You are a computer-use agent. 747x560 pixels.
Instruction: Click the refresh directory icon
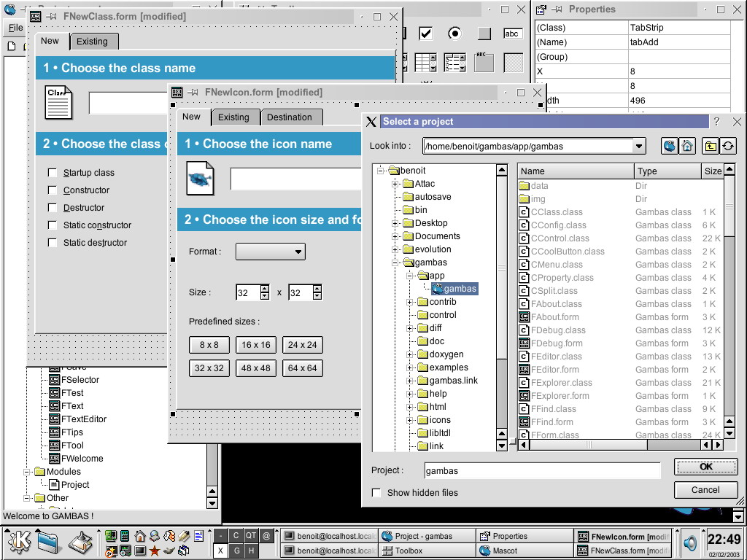point(728,146)
